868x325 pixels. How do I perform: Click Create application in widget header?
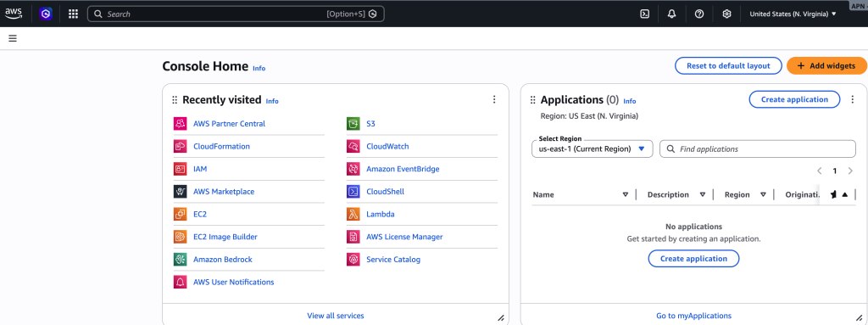(x=794, y=99)
